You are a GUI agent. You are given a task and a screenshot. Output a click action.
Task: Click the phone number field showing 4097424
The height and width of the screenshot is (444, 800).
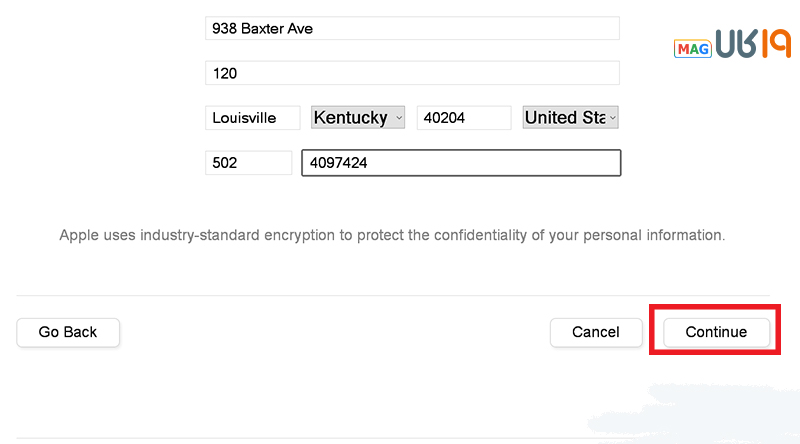pyautogui.click(x=461, y=163)
